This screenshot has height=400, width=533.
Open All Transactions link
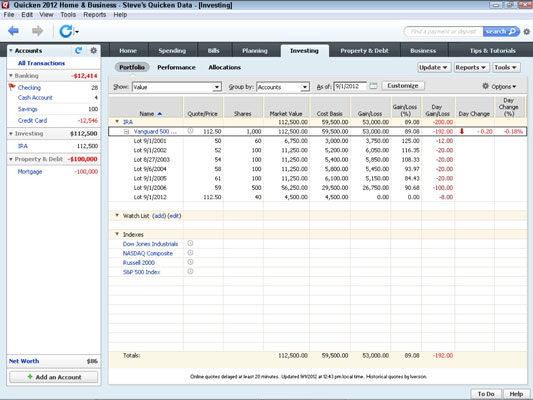41,63
